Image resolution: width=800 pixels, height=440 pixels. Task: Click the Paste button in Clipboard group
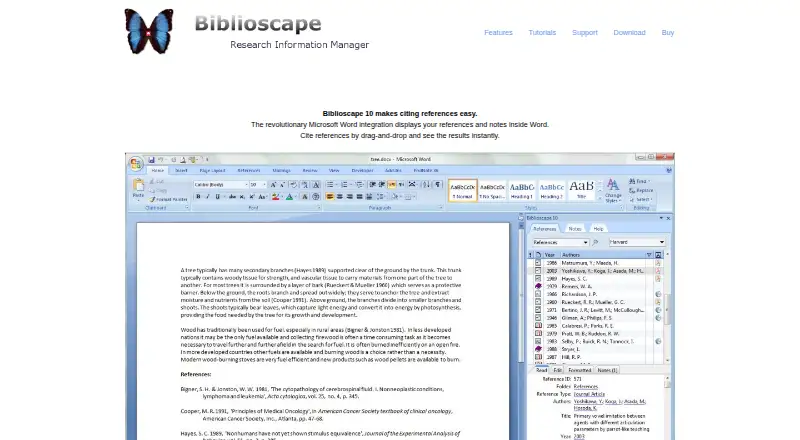(138, 188)
